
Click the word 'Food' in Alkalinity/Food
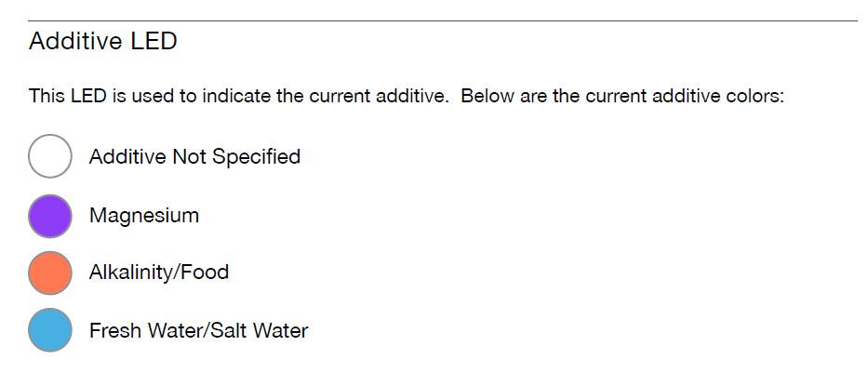pyautogui.click(x=207, y=272)
